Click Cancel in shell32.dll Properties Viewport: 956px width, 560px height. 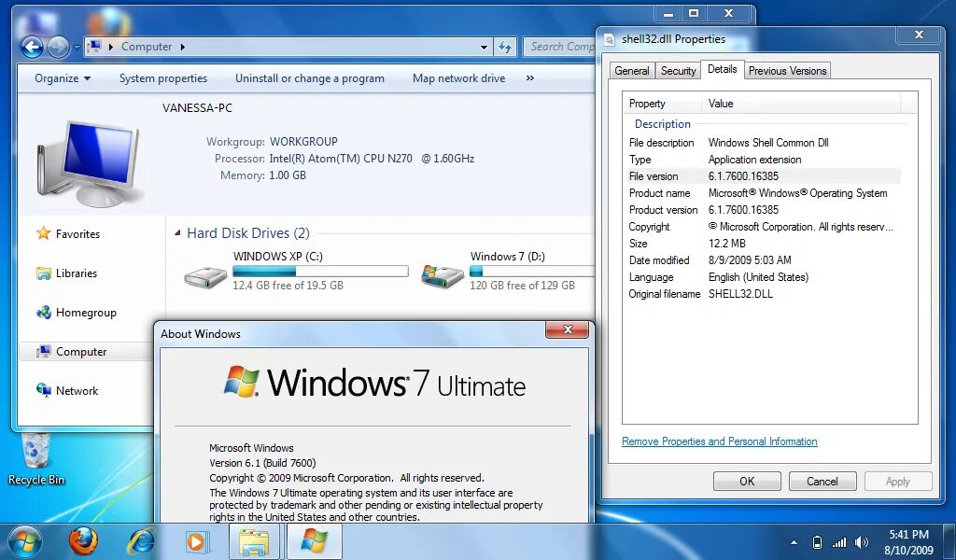(822, 482)
